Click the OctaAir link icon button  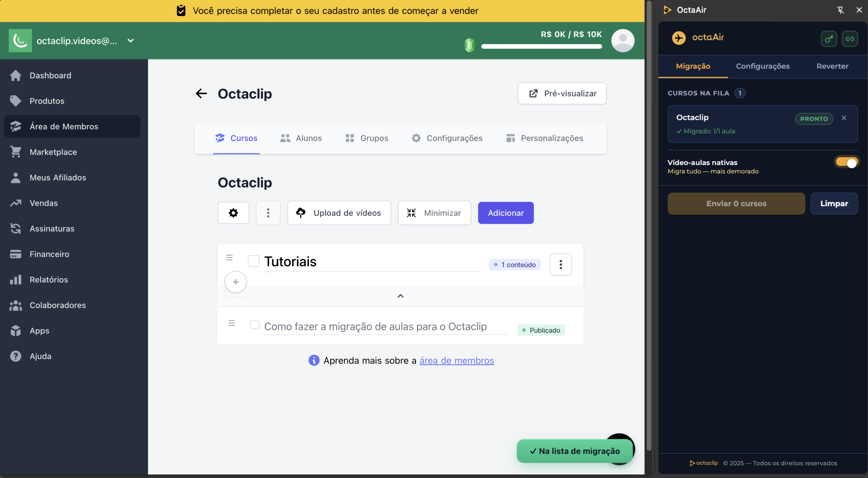(x=850, y=39)
